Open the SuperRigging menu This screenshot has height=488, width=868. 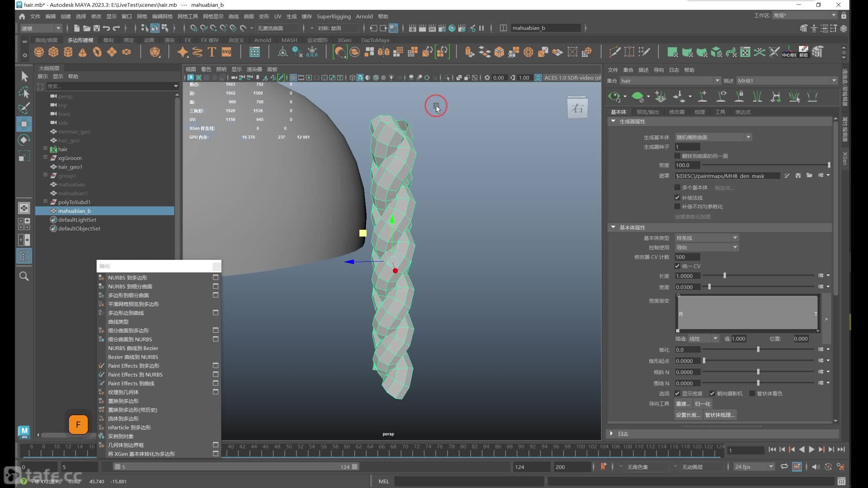coord(334,16)
